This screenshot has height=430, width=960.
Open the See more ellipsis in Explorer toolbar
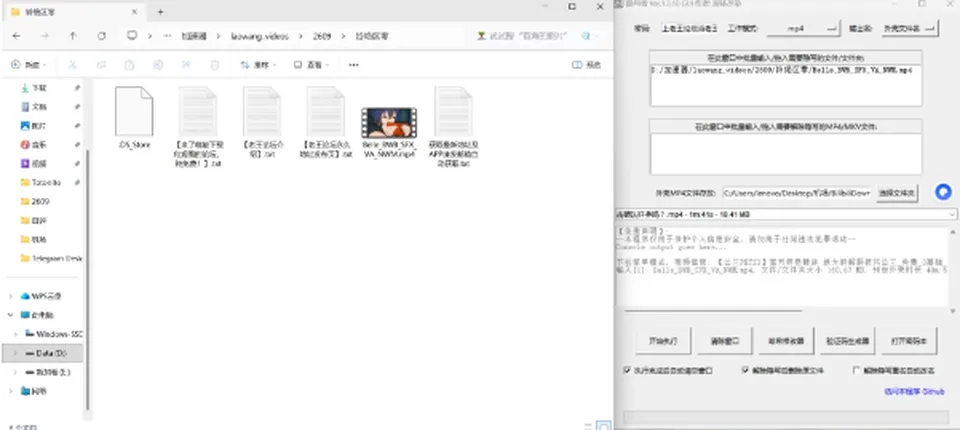click(353, 64)
